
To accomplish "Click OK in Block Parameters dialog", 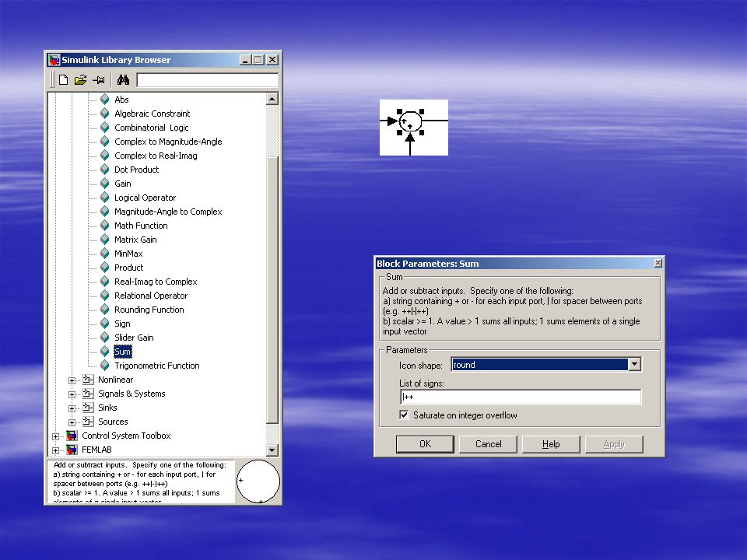I will click(425, 444).
